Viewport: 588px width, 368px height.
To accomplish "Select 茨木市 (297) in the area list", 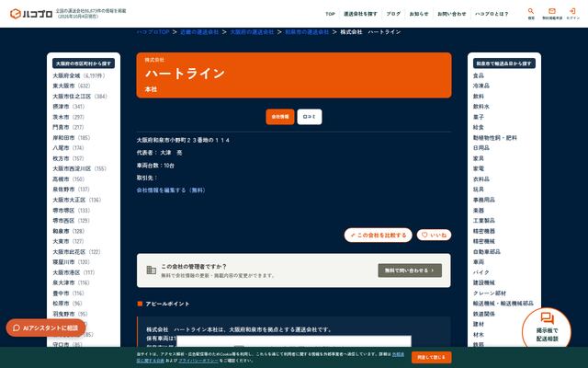I will (x=69, y=117).
